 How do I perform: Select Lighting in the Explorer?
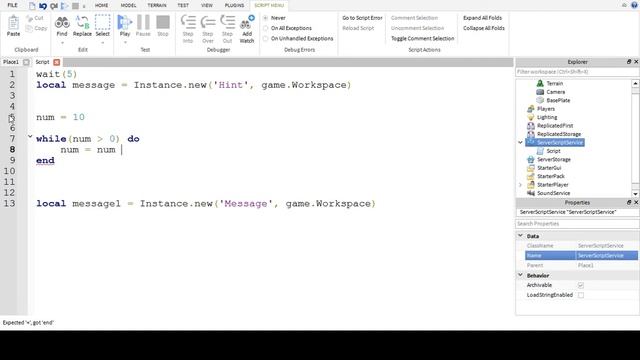pyautogui.click(x=547, y=117)
